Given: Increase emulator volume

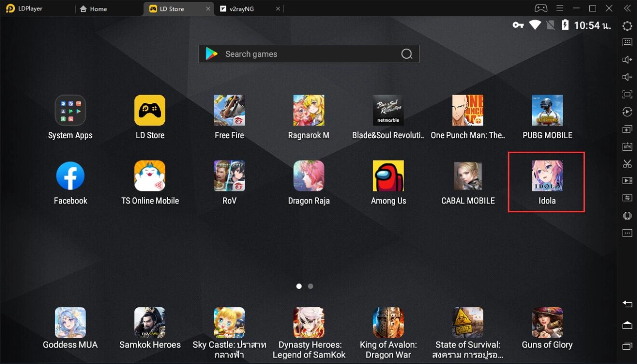Looking at the screenshot, I should 627,59.
